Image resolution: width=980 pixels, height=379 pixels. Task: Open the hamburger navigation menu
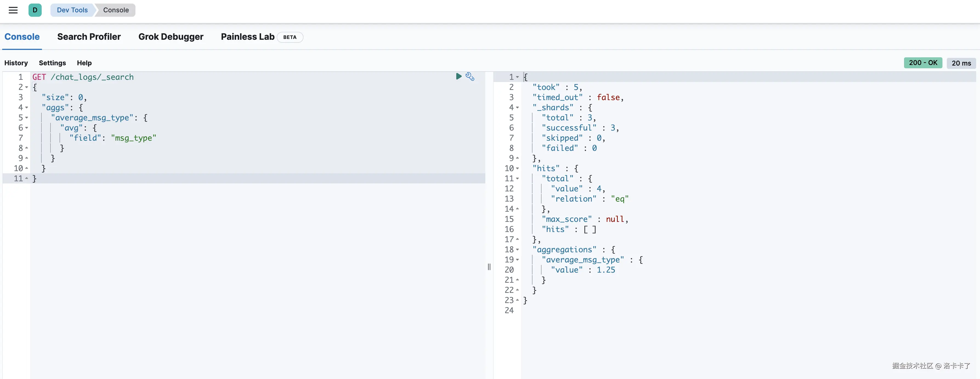pyautogui.click(x=13, y=10)
